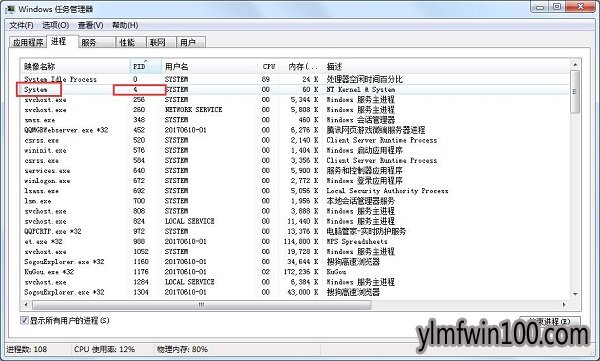600x361 pixels.
Task: Click the vertical scrollbar up arrow
Action: tap(575, 64)
